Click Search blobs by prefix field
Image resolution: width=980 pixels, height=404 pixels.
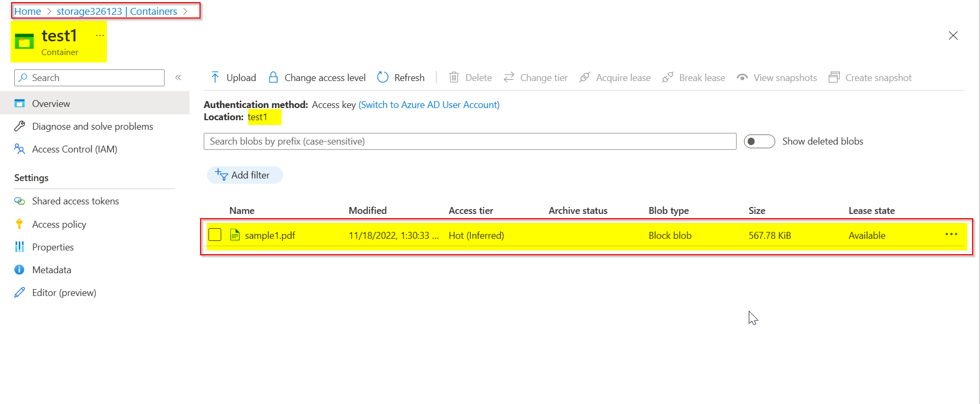coord(470,141)
